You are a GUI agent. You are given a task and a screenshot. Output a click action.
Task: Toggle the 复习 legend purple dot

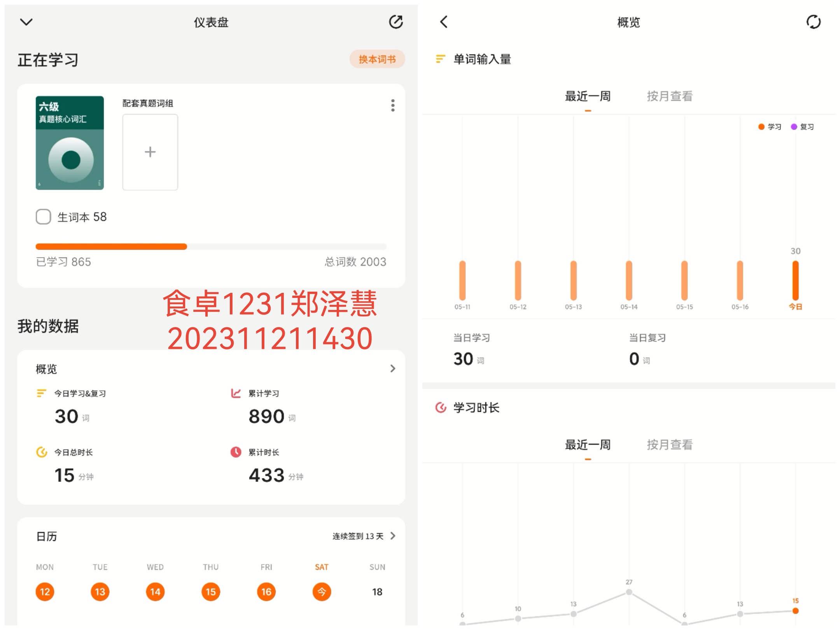coord(794,127)
